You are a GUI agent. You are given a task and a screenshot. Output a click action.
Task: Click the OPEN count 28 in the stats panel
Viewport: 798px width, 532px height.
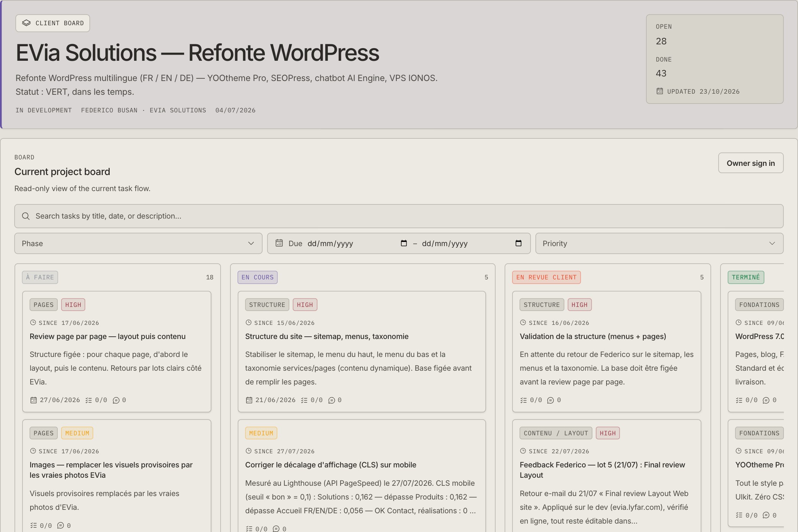pos(661,41)
